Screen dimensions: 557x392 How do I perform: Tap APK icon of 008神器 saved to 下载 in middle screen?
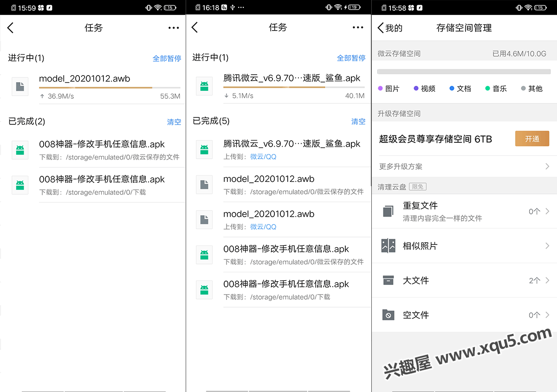click(204, 289)
